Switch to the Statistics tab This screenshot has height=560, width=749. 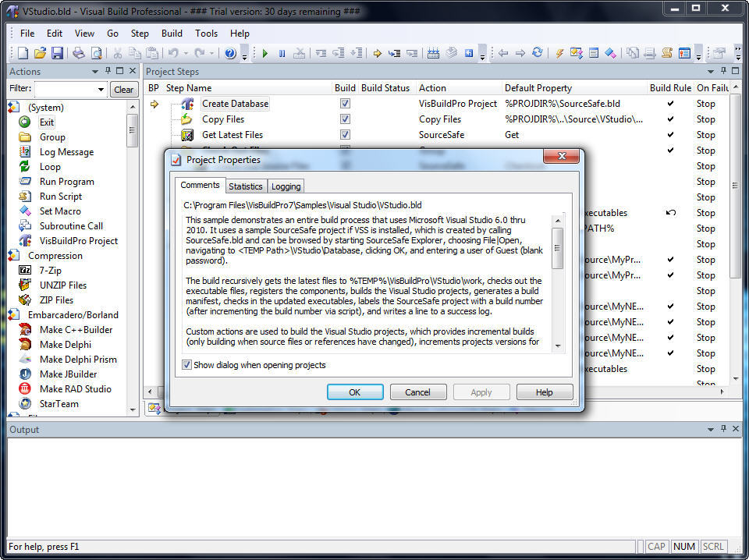point(246,186)
